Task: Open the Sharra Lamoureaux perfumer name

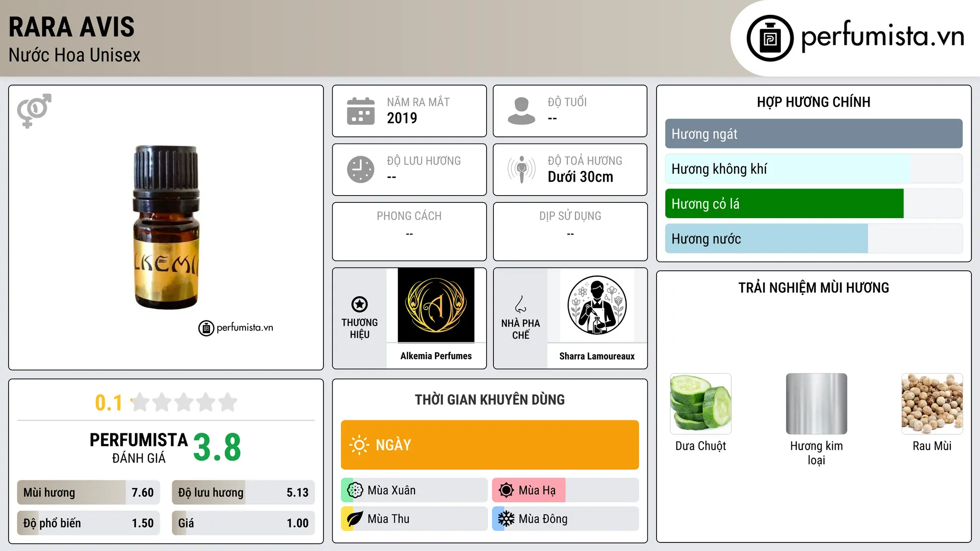Action: pos(597,356)
